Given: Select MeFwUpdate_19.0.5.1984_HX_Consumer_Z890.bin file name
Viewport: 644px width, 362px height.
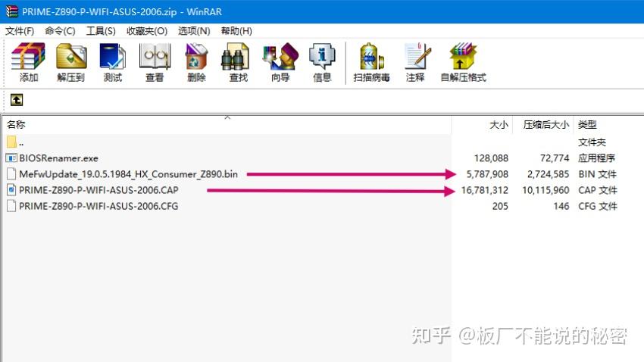Looking at the screenshot, I should point(129,174).
